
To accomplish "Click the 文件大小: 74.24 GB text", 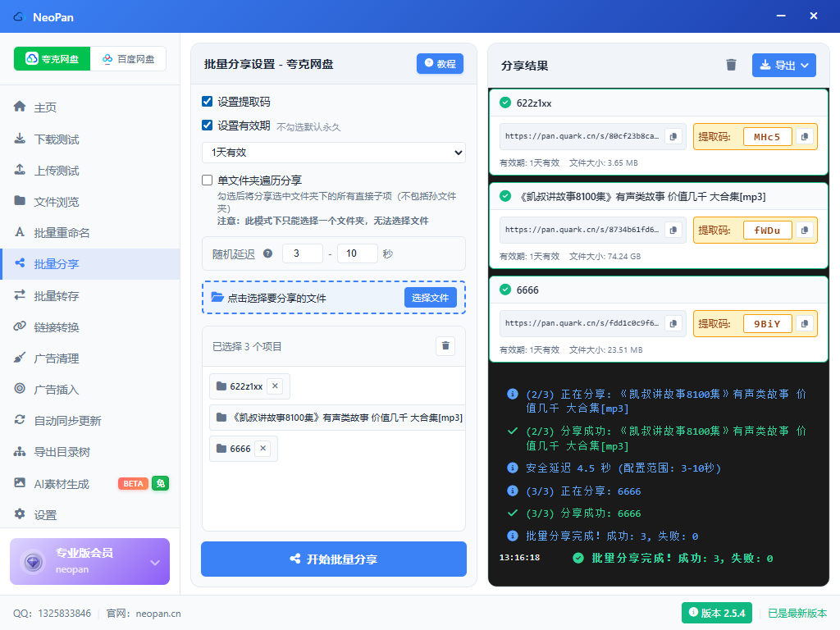I will click(605, 256).
